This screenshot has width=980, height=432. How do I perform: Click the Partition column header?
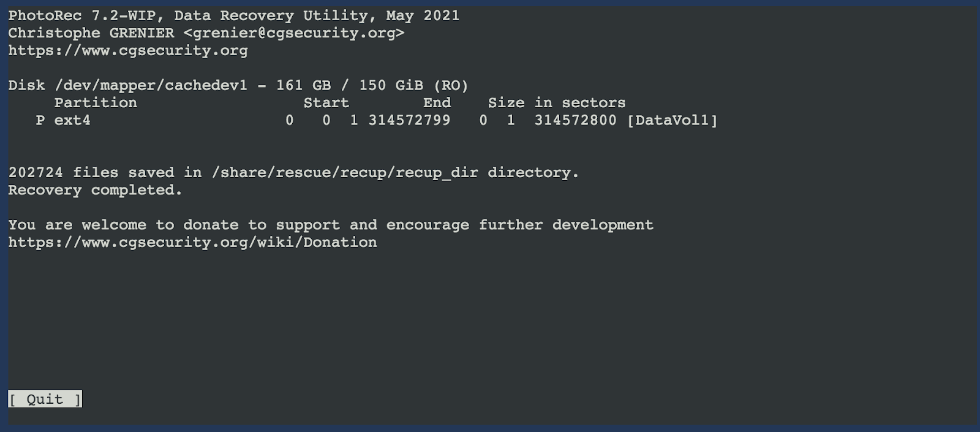pyautogui.click(x=96, y=102)
